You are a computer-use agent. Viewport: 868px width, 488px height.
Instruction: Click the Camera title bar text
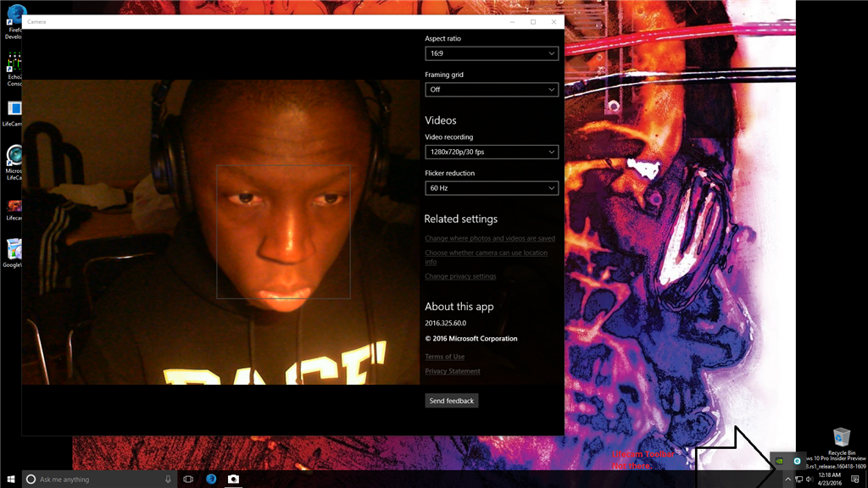pos(36,22)
